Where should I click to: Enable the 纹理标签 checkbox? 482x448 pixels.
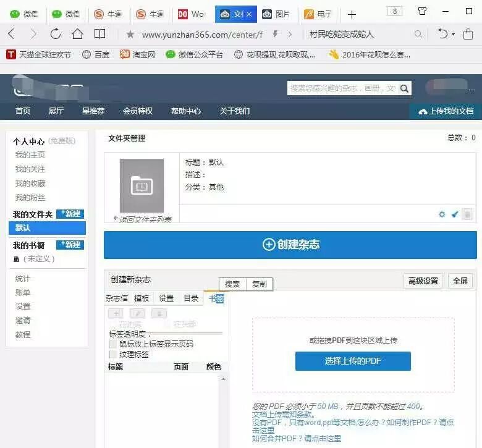tap(113, 355)
